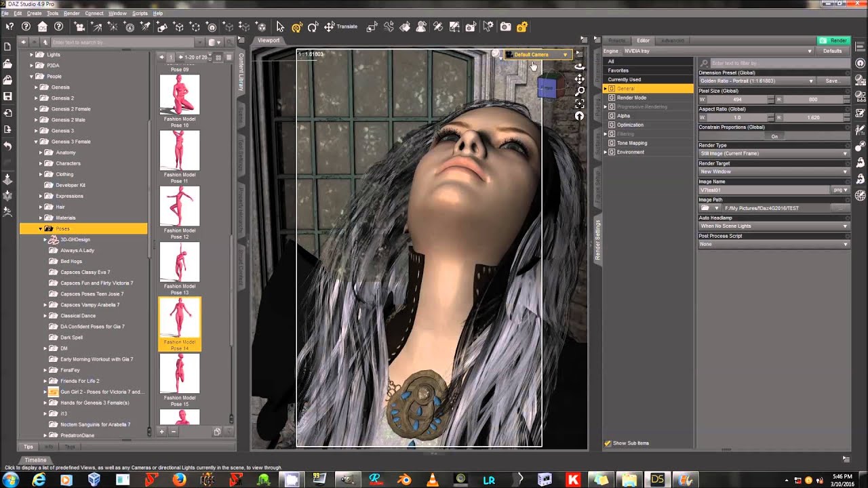Viewport: 868px width, 488px height.
Task: Open the Dimension Preset dropdown
Action: point(756,81)
